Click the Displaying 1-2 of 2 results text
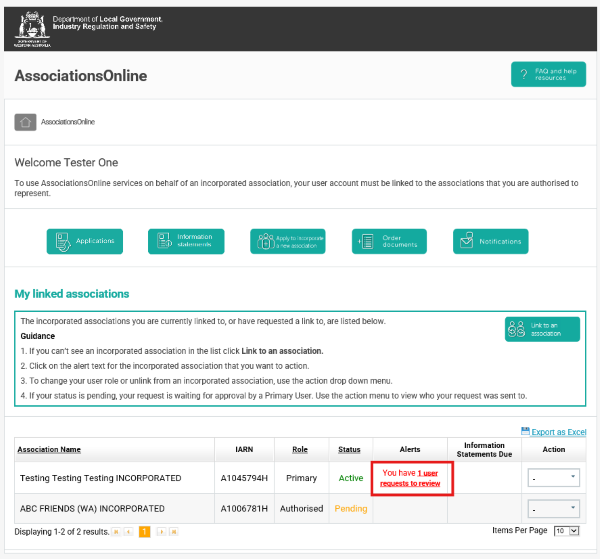This screenshot has height=559, width=600. tap(62, 532)
